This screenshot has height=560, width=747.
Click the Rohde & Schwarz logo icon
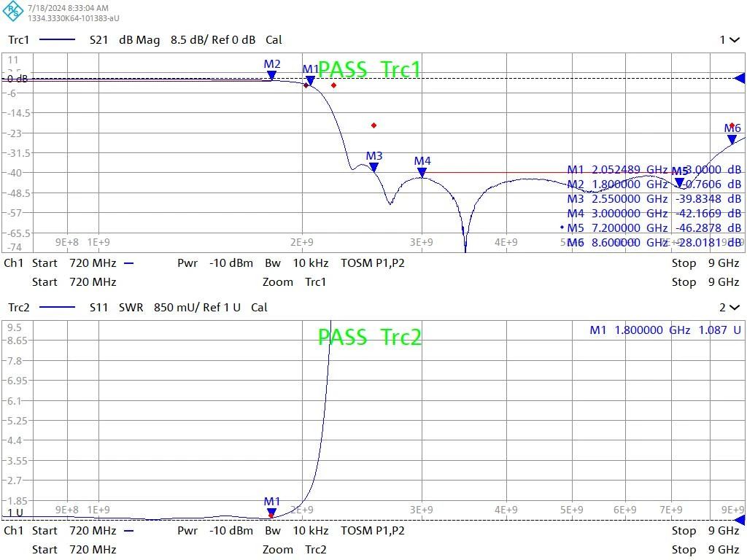tap(13, 12)
